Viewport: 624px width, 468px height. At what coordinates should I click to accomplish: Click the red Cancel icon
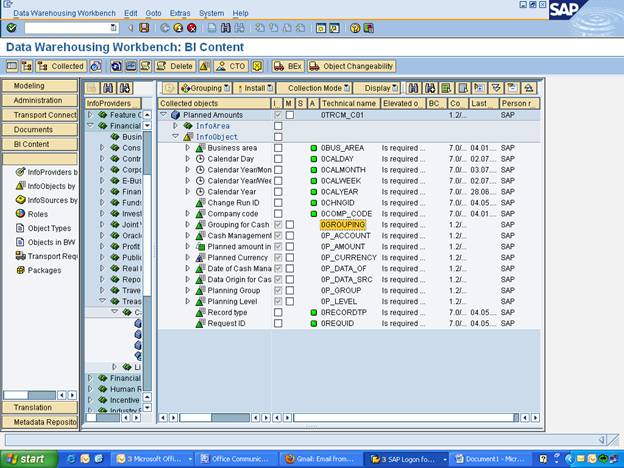192,28
